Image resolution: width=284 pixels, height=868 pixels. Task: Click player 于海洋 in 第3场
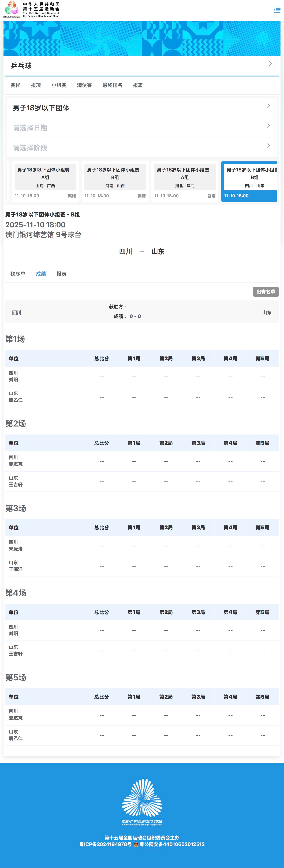coord(16,569)
